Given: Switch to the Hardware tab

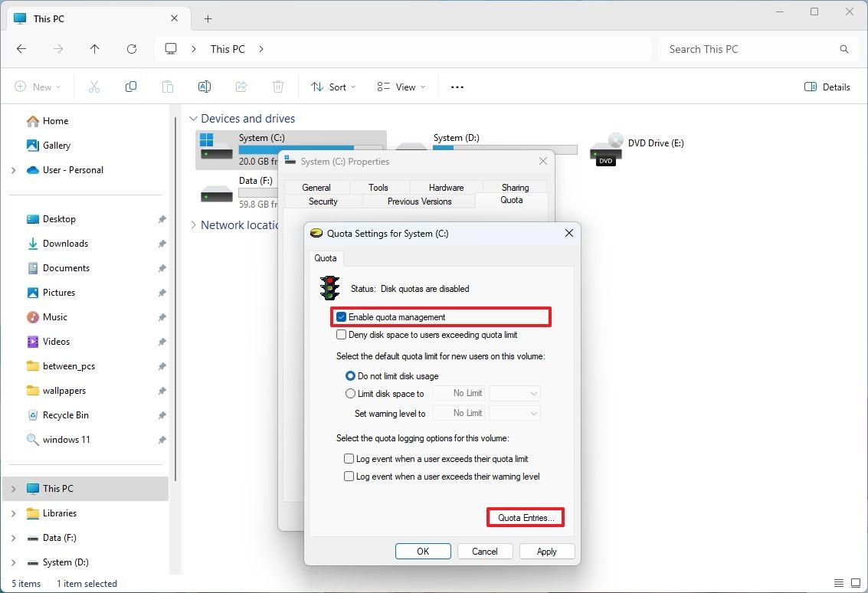Looking at the screenshot, I should click(445, 186).
